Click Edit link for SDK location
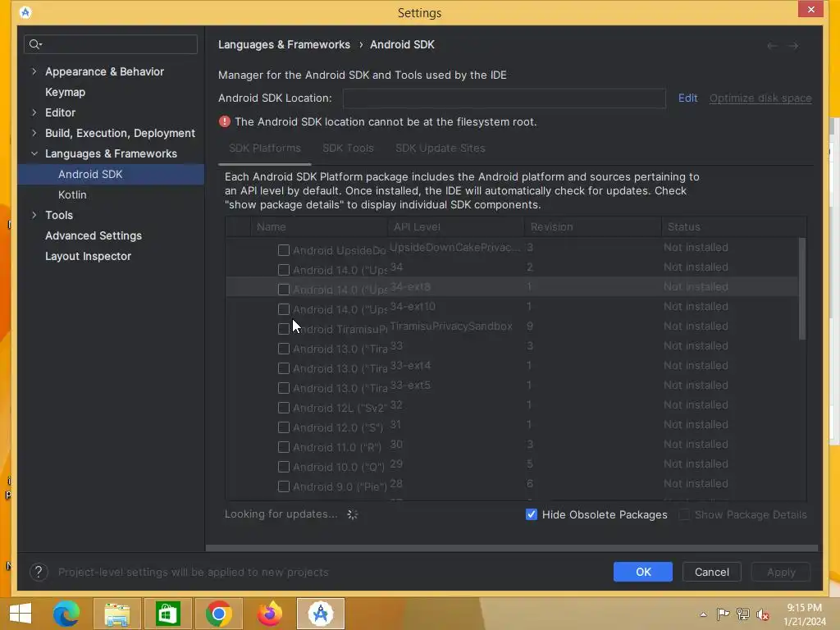The width and height of the screenshot is (840, 630). (687, 98)
